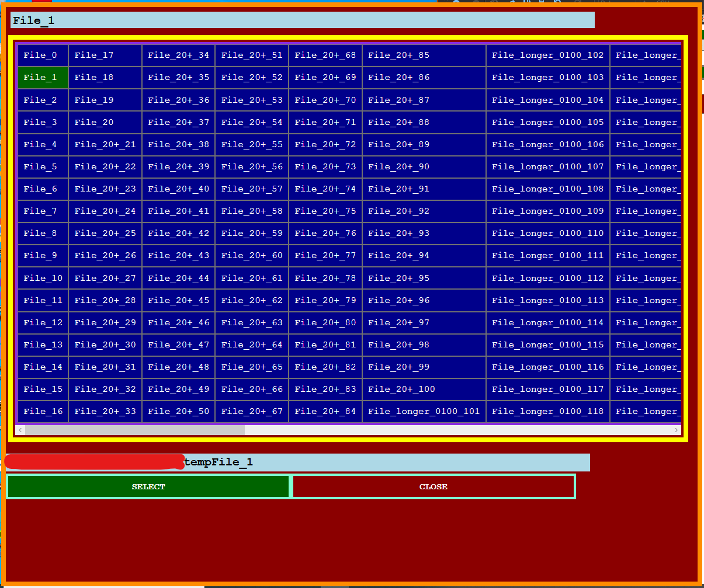Click the tempFile_1 input field

(351, 462)
